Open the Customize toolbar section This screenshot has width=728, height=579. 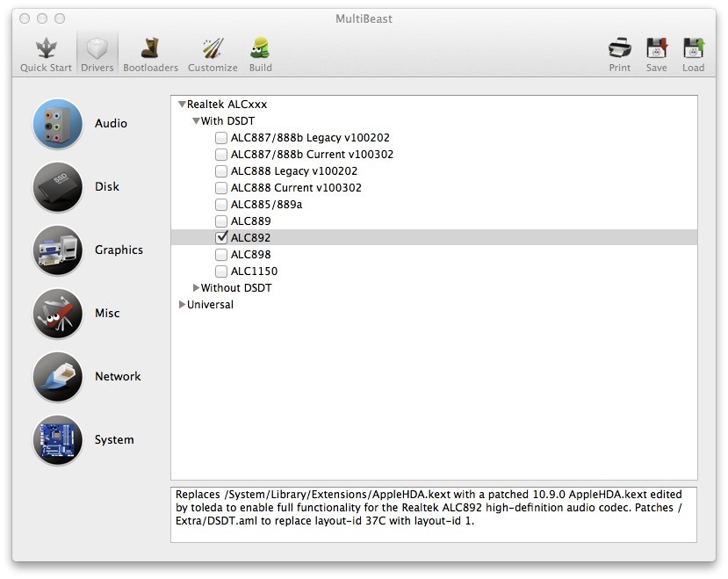213,54
